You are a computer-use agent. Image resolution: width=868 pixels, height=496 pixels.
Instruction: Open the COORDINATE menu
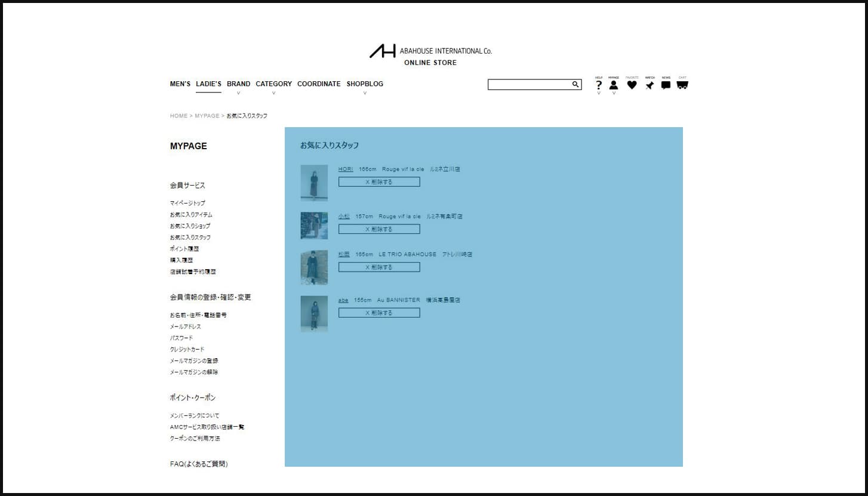[319, 84]
